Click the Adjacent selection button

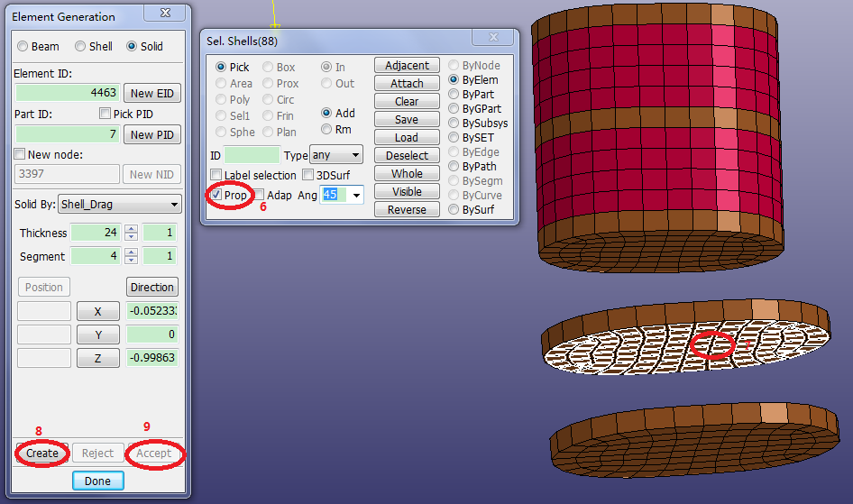(407, 65)
